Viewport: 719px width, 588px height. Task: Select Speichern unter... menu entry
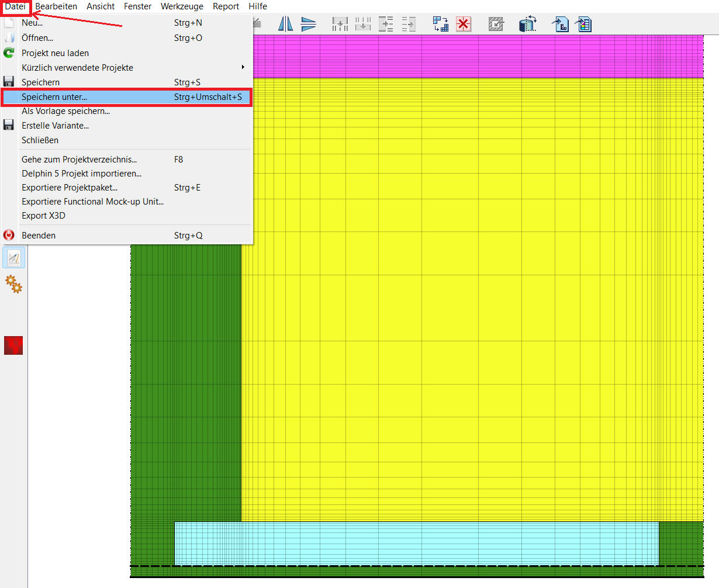pyautogui.click(x=126, y=97)
